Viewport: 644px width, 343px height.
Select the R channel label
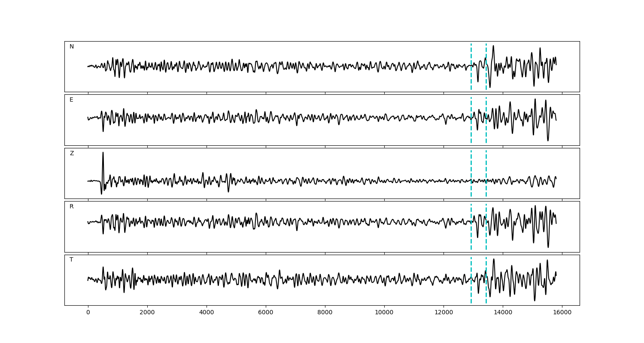72,207
